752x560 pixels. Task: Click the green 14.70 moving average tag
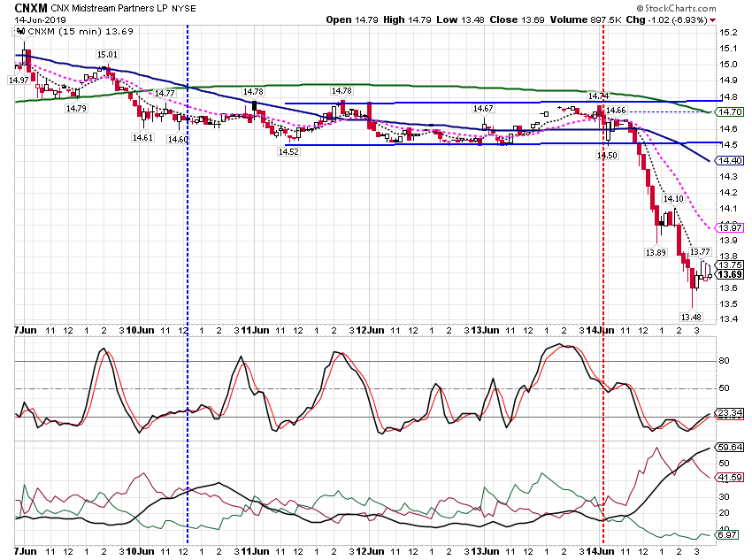730,112
